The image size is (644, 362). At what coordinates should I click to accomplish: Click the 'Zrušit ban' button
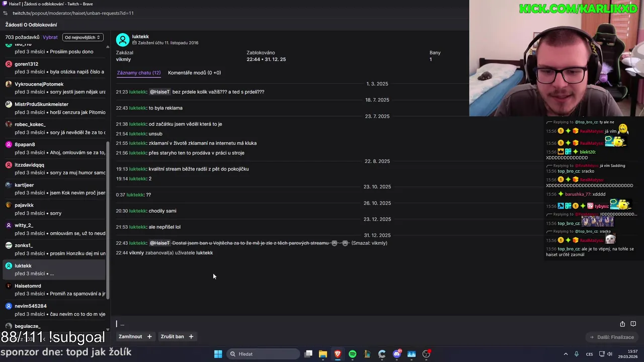click(x=172, y=336)
